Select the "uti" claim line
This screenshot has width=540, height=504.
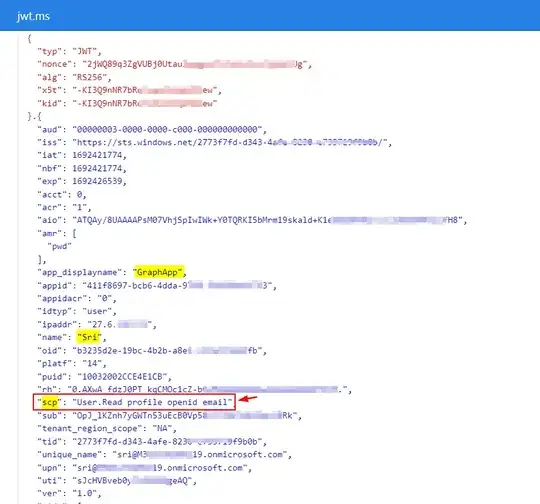117,481
